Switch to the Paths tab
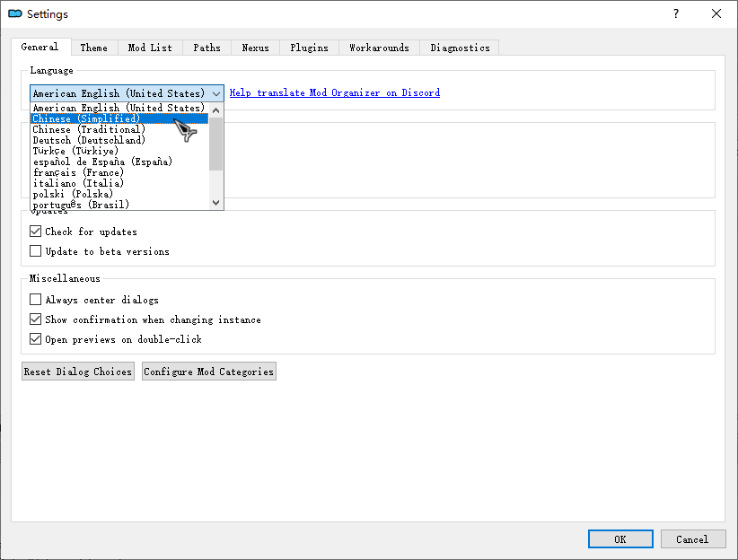Image resolution: width=738 pixels, height=560 pixels. (206, 48)
